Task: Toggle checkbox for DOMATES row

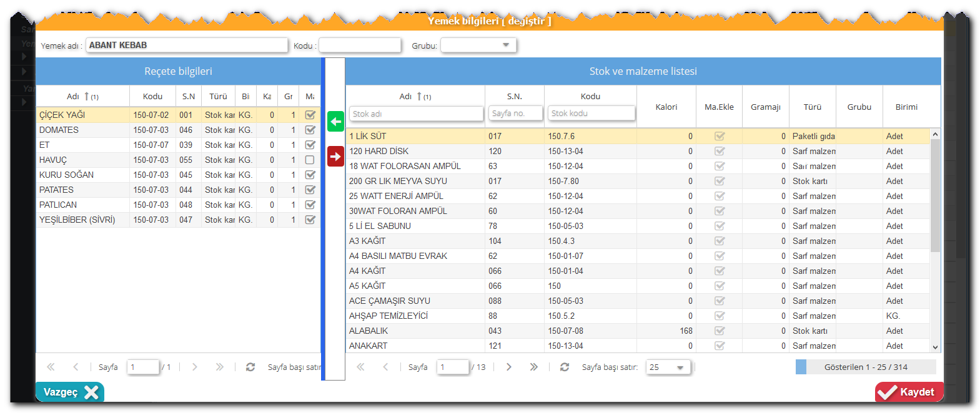Action: [310, 130]
